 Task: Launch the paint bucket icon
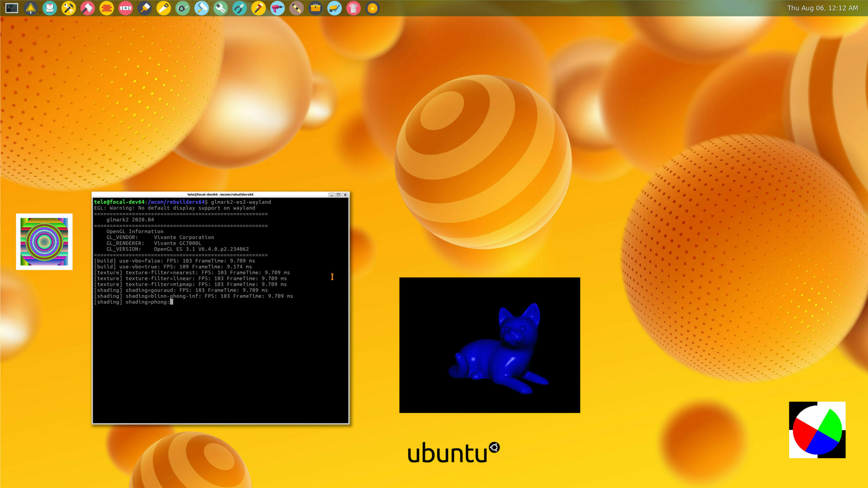click(x=50, y=8)
